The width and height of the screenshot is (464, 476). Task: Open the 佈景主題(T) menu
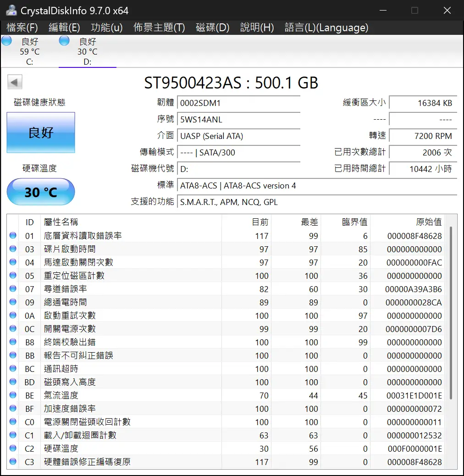click(159, 28)
